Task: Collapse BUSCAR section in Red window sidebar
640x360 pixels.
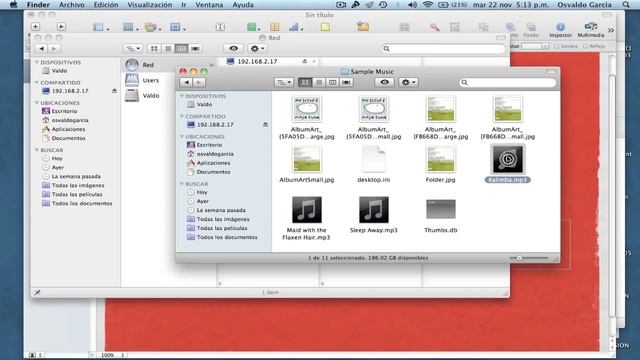Action: click(37, 150)
